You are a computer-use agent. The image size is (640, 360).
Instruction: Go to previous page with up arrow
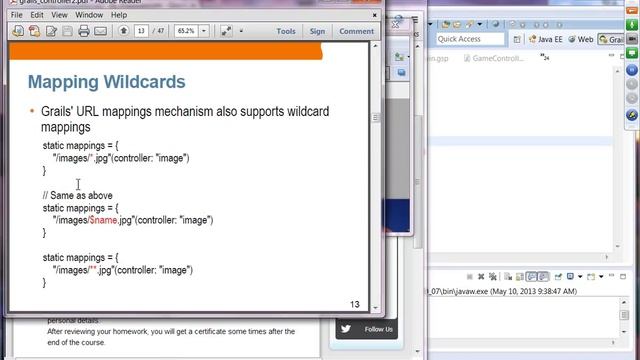tap(124, 31)
